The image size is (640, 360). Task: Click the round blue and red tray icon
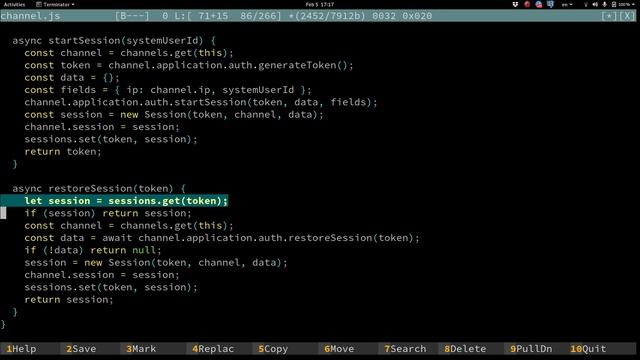[539, 4]
